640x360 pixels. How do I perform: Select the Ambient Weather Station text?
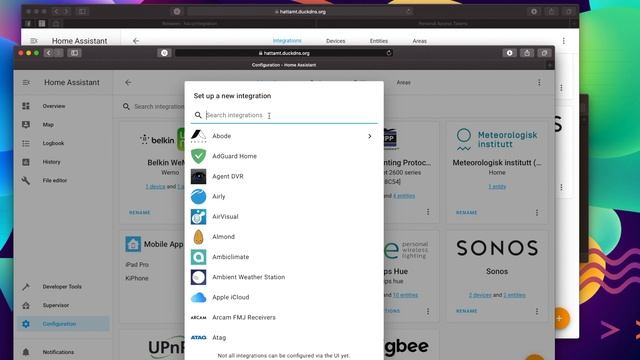[249, 277]
